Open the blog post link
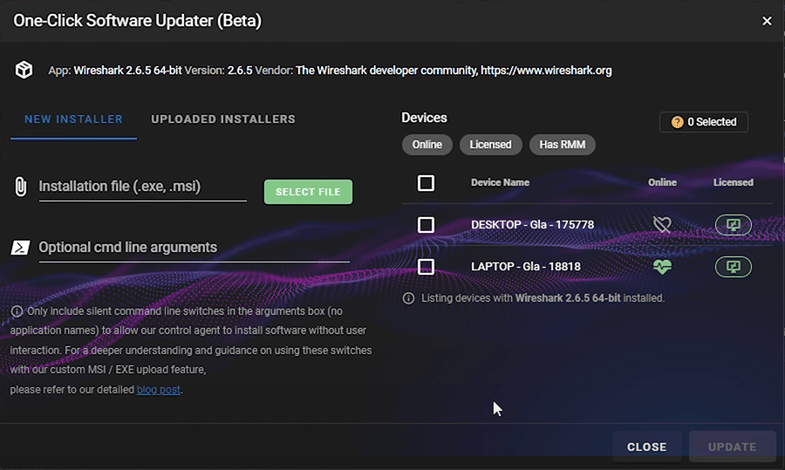785x470 pixels. coord(158,389)
